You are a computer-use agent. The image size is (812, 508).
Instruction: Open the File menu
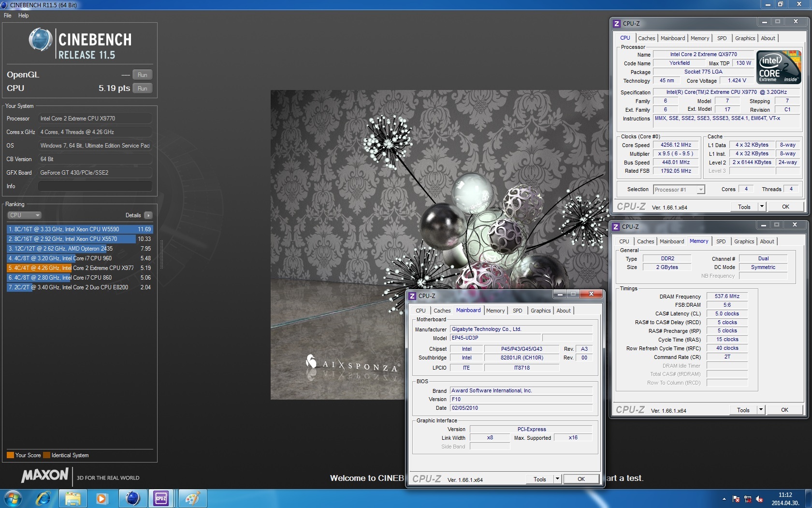pyautogui.click(x=8, y=15)
